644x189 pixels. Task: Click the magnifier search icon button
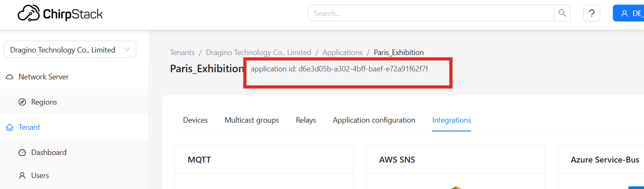click(x=562, y=13)
